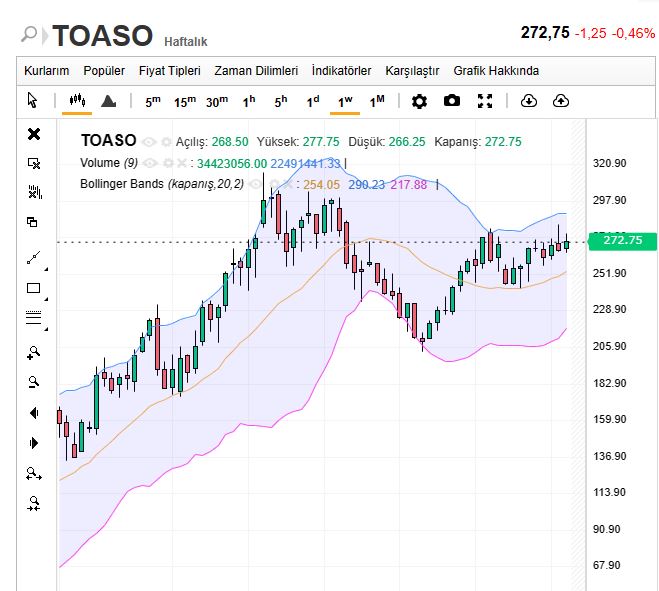This screenshot has height=591, width=659.
Task: Open the Kurlarım menu
Action: 46,71
